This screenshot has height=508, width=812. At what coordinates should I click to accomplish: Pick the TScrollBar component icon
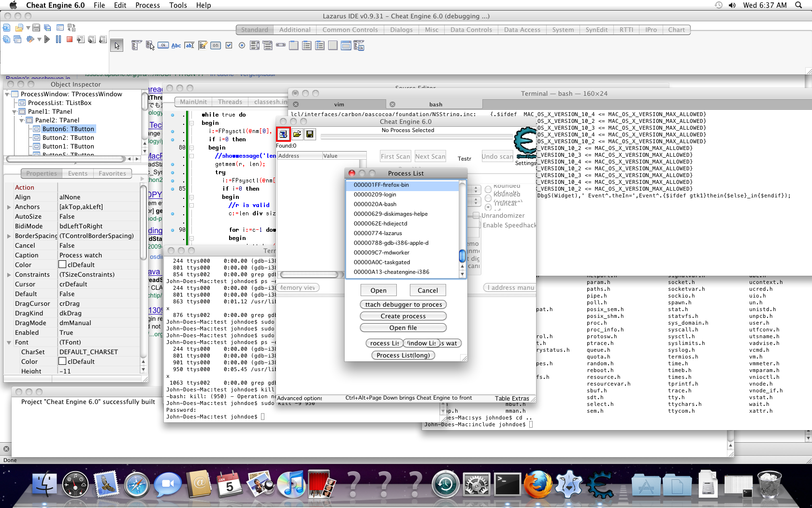(x=281, y=45)
